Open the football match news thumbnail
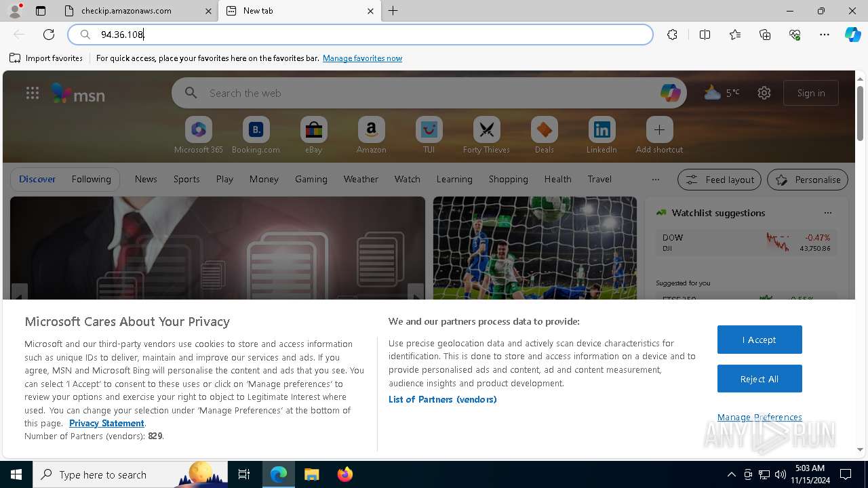 pos(535,247)
